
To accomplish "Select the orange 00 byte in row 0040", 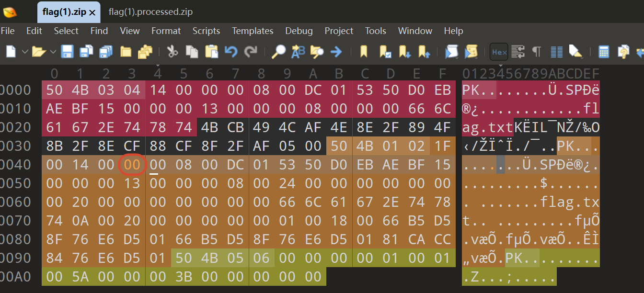I will pos(132,165).
